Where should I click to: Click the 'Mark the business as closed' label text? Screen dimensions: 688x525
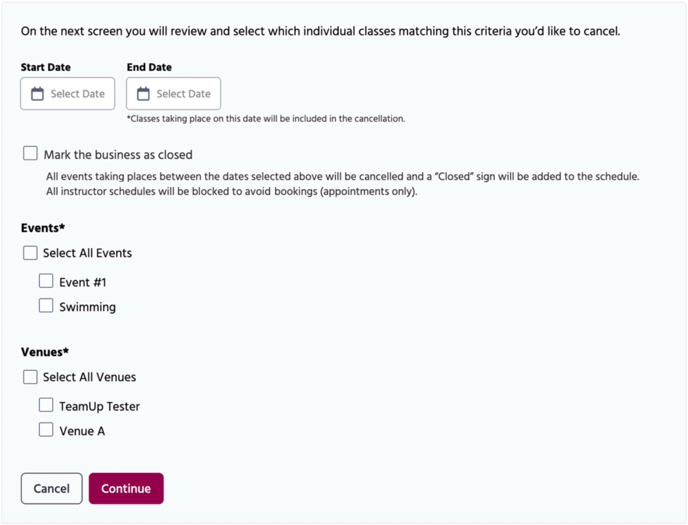[117, 155]
